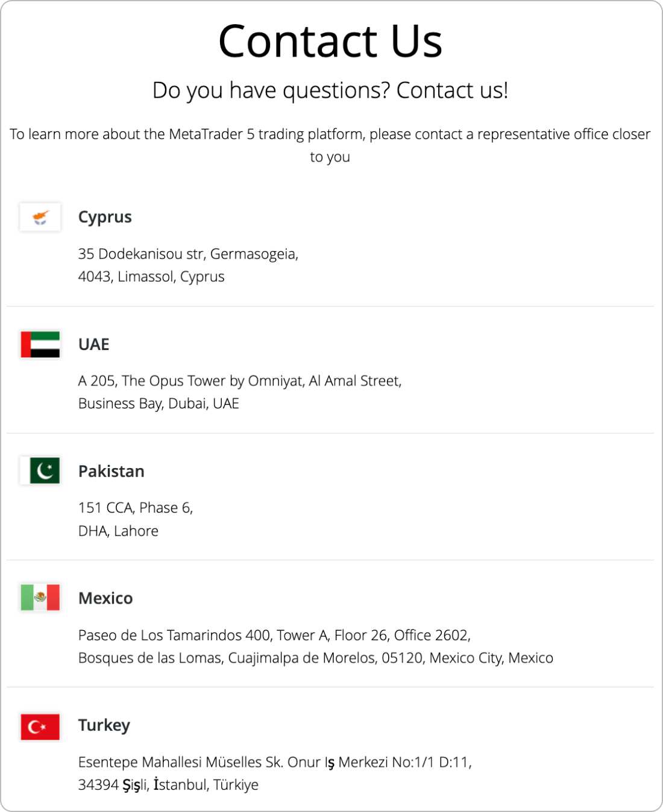Click the Contact Us page title
Viewport: 663px width, 812px height.
(330, 41)
